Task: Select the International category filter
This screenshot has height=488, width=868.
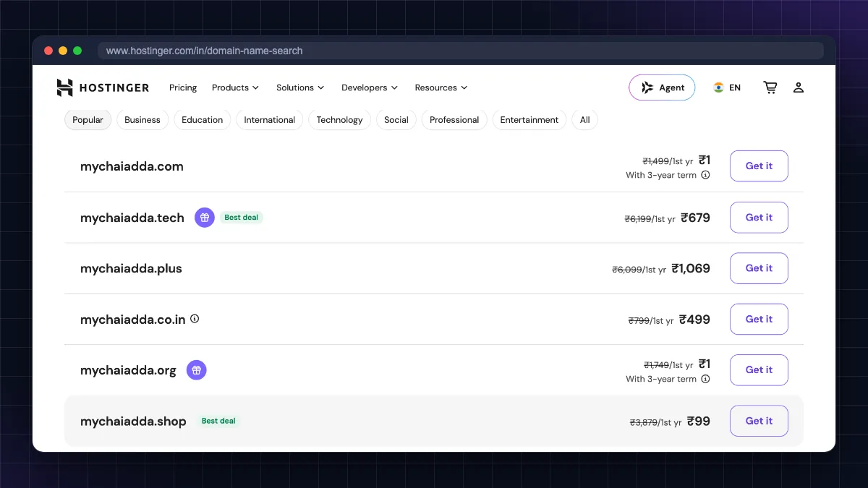Action: 270,120
